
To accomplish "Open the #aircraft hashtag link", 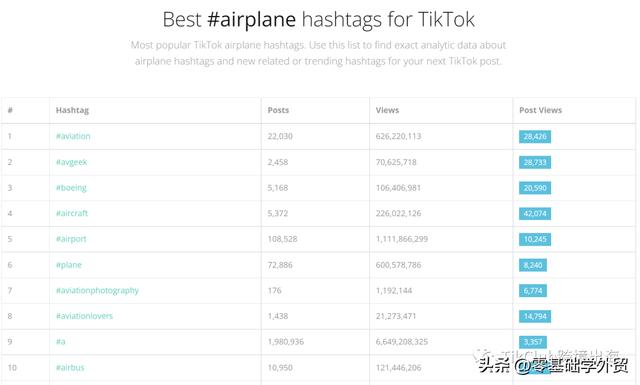I will 72,213.
